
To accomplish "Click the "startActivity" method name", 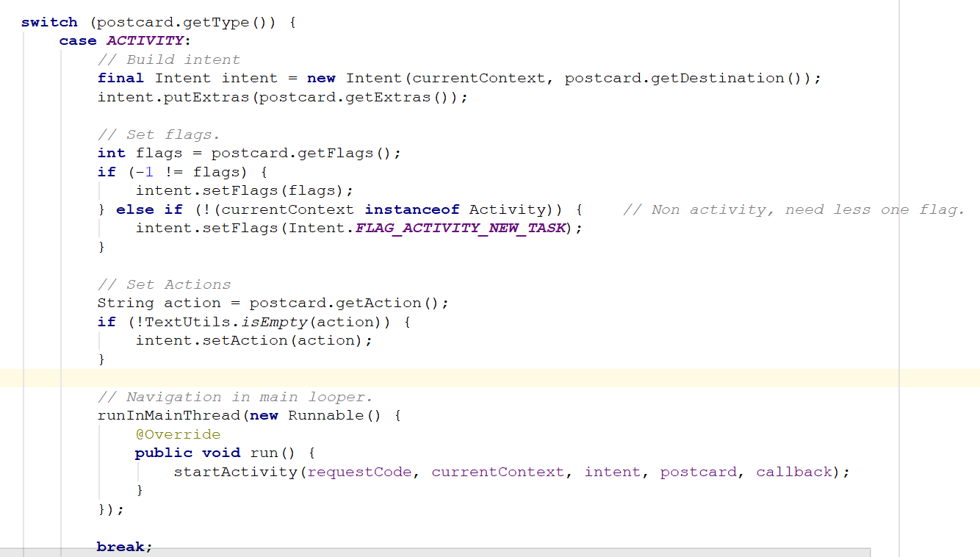I will point(235,472).
